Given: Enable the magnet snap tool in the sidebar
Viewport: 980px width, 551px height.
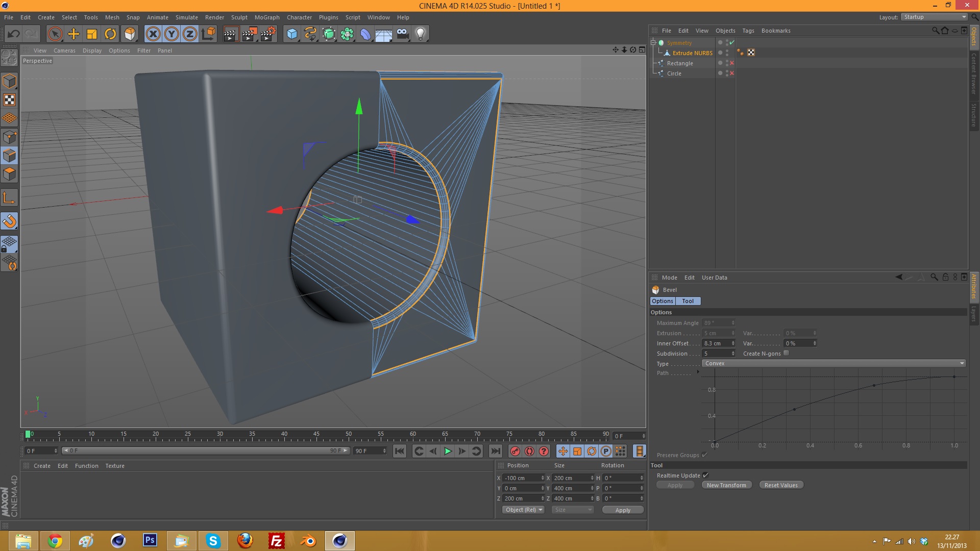Looking at the screenshot, I should (x=10, y=221).
